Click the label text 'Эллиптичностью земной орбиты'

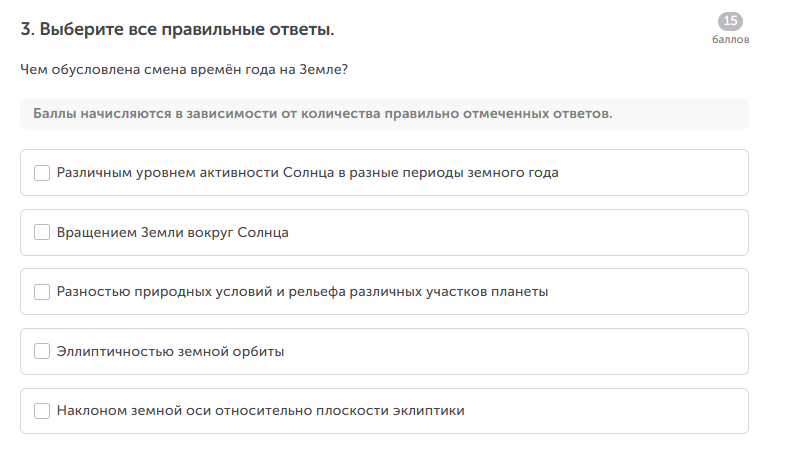pos(170,351)
